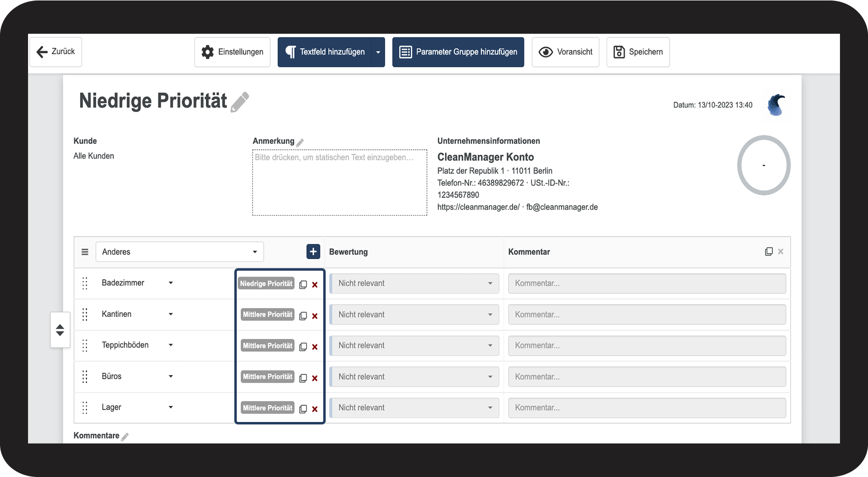Copy the Teppichböden row

coord(303,347)
